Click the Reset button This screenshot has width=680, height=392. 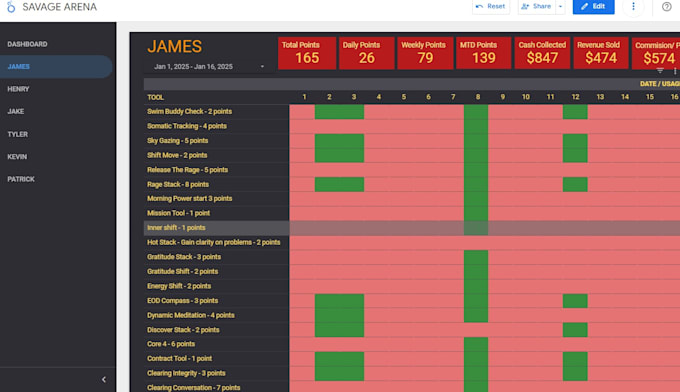(x=491, y=7)
